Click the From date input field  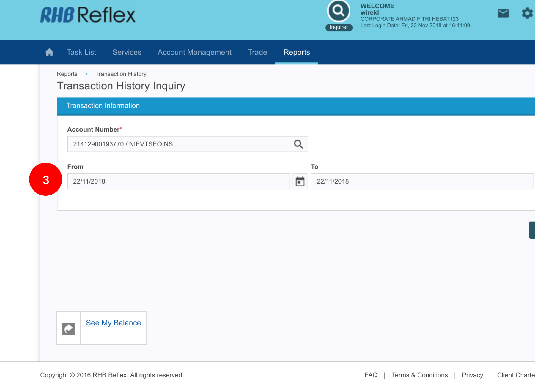(x=178, y=181)
